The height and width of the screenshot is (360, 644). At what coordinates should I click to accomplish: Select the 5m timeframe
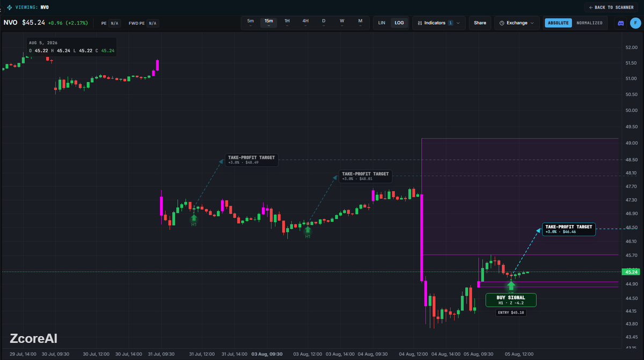(x=250, y=22)
